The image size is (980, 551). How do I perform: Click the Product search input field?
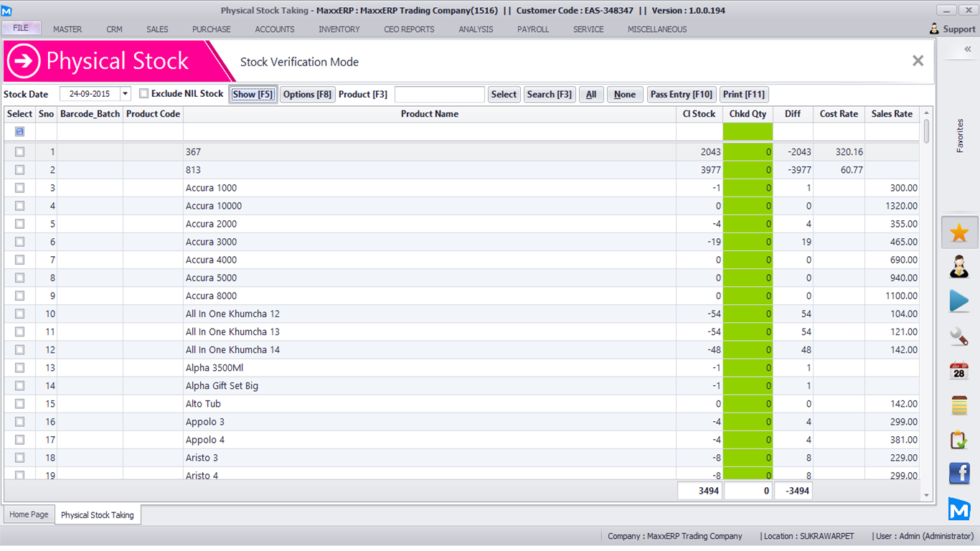439,95
